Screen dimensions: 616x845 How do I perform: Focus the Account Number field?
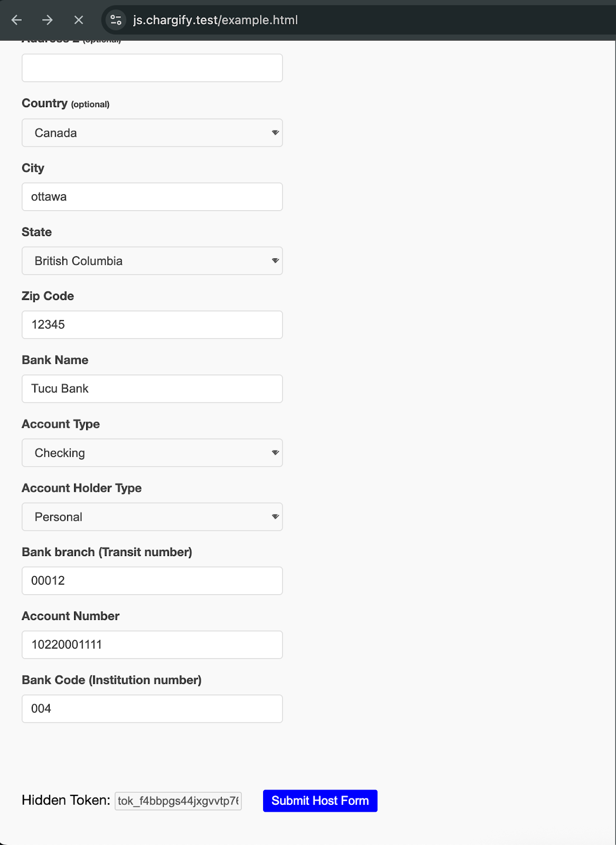click(x=152, y=644)
